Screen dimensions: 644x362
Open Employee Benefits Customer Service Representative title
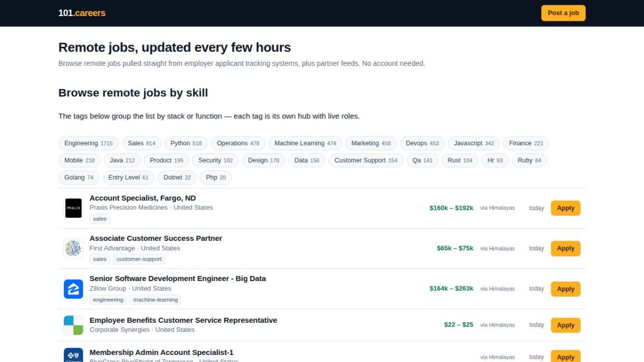[183, 320]
